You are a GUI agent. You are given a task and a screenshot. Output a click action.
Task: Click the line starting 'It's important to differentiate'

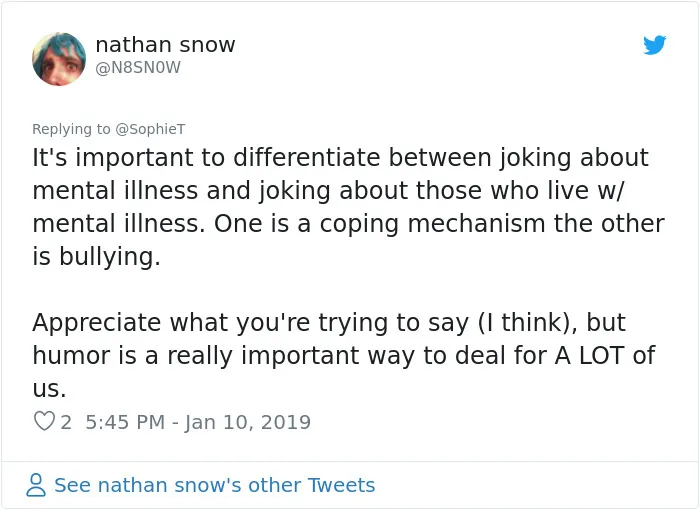tap(340, 158)
